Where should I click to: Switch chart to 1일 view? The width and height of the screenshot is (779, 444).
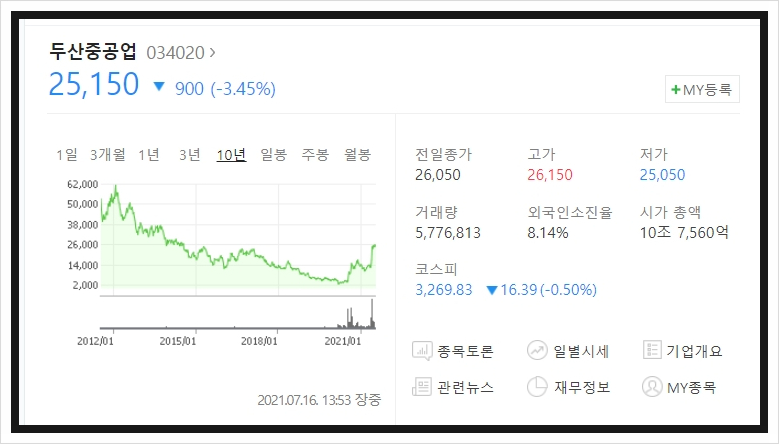point(67,154)
